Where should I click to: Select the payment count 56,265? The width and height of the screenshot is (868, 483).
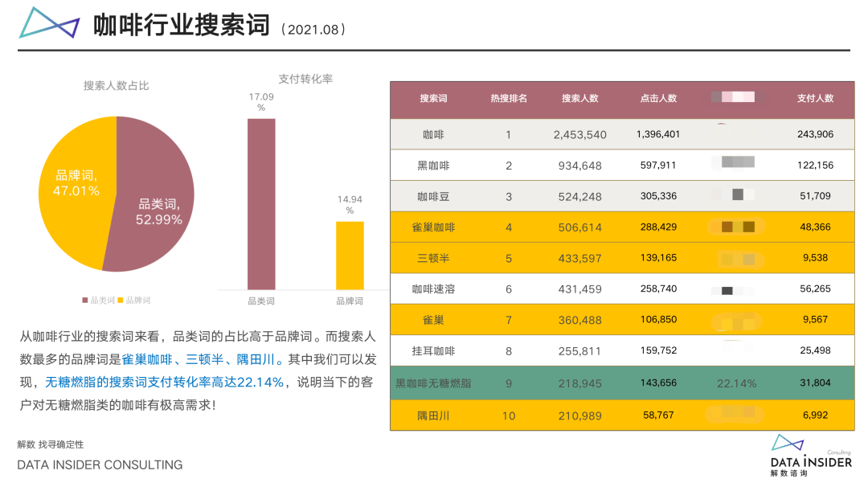(x=816, y=289)
